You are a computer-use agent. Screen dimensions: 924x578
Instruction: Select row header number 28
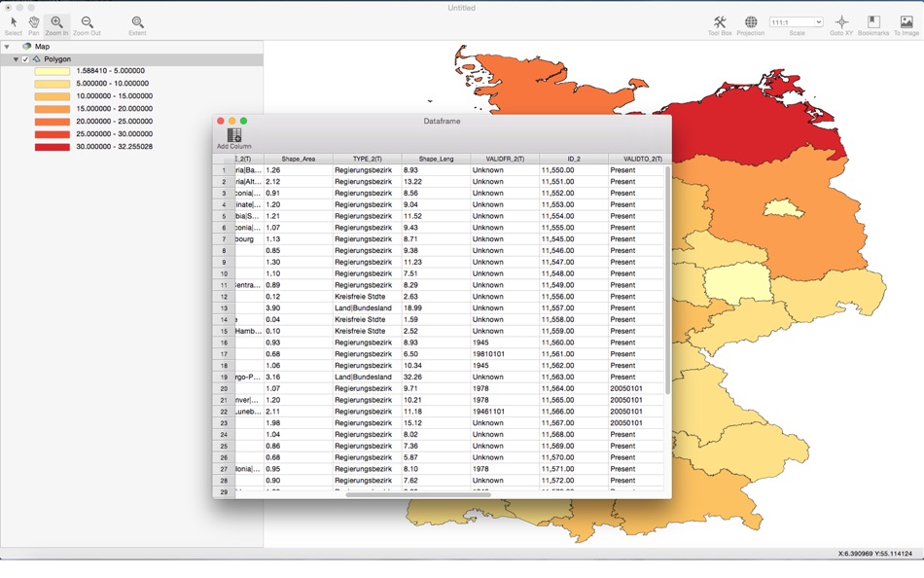[224, 481]
